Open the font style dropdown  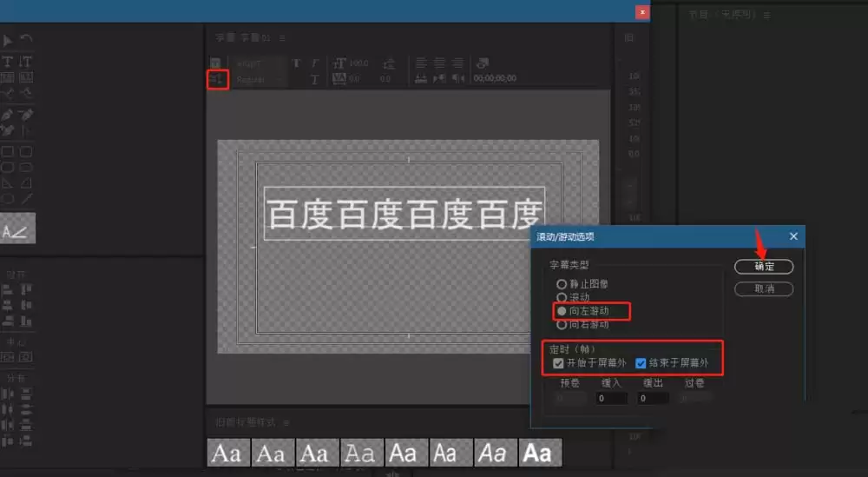259,80
